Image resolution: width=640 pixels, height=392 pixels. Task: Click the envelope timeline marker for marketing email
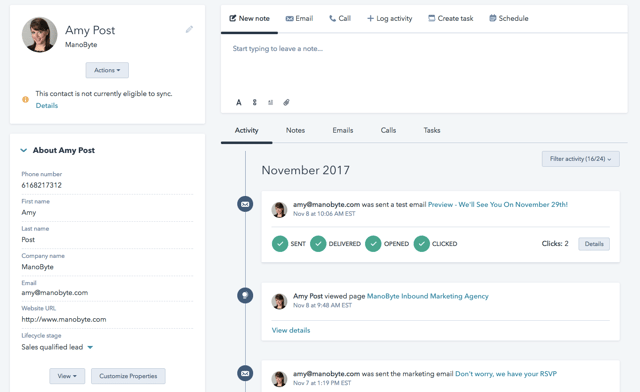[x=245, y=373]
